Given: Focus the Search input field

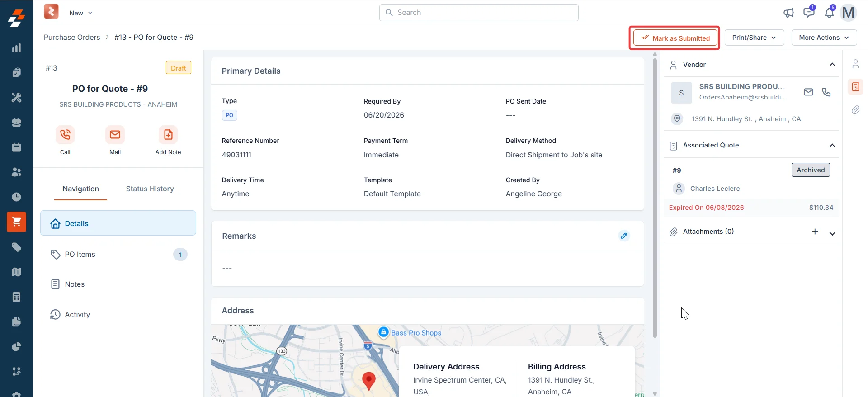Looking at the screenshot, I should pos(479,13).
